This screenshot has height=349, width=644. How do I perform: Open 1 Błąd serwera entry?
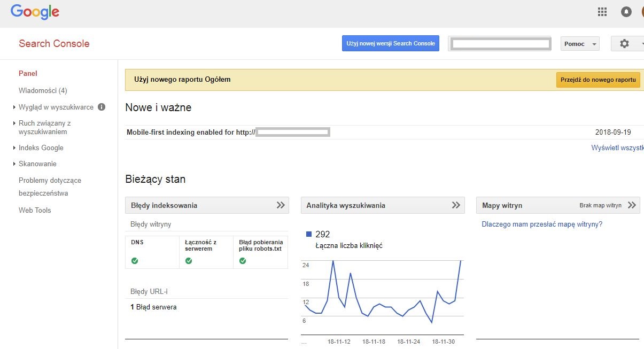pyautogui.click(x=153, y=307)
